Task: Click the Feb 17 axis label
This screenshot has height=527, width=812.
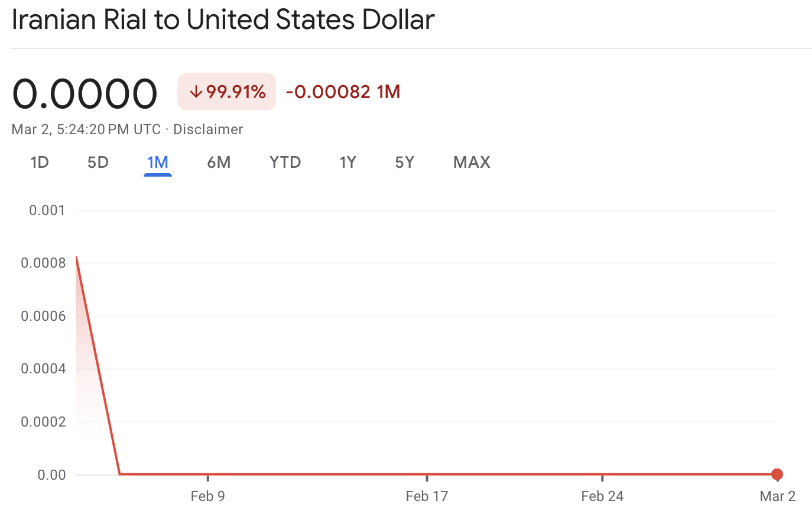Action: pos(427,496)
